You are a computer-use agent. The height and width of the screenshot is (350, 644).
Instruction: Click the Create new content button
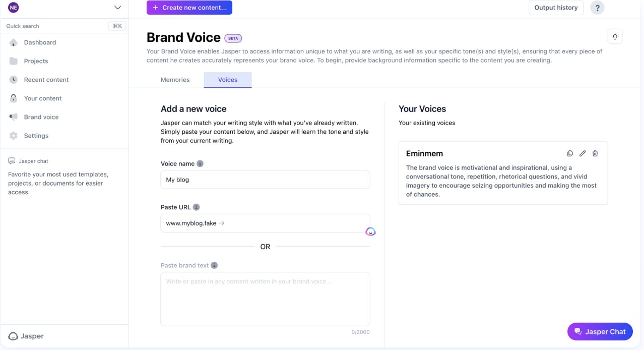[x=189, y=8]
